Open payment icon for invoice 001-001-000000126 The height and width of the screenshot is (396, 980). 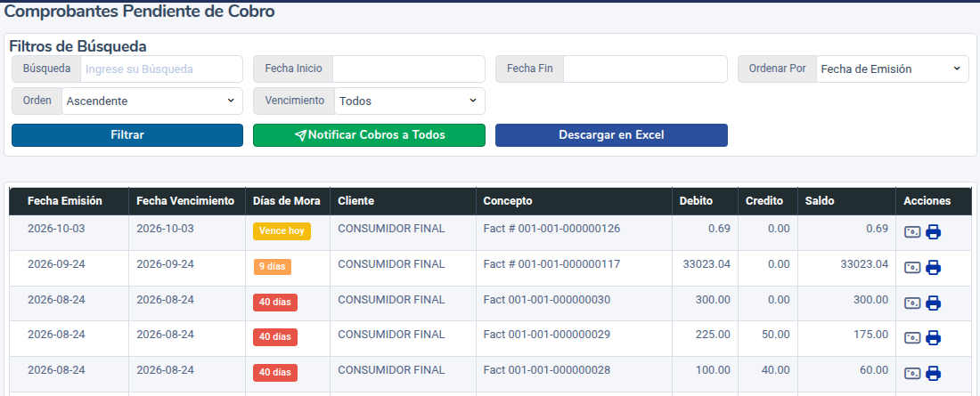coord(912,232)
